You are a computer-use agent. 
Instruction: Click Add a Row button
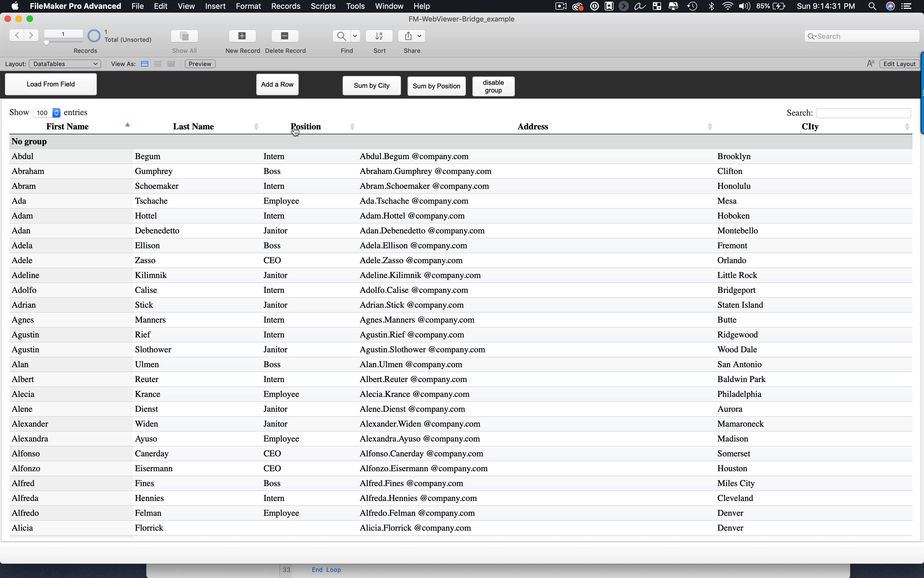click(x=277, y=84)
